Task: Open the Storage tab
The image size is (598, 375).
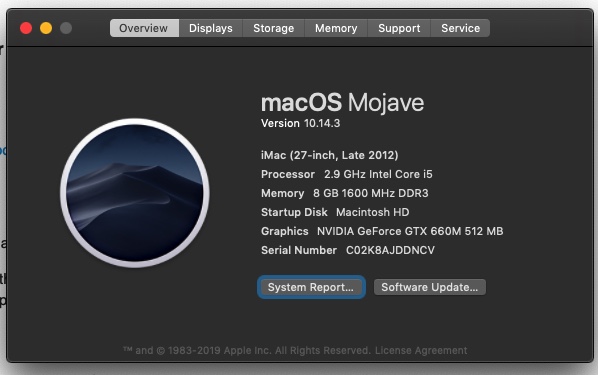Action: tap(273, 28)
